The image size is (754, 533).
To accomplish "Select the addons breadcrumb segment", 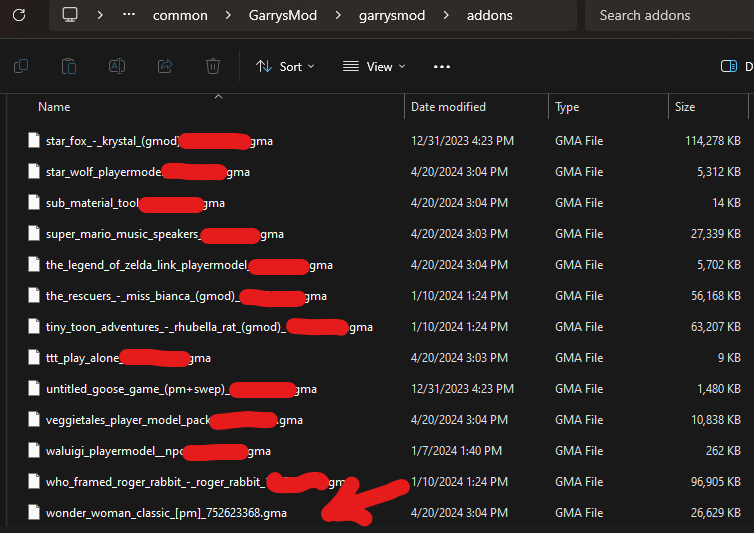I will (490, 15).
